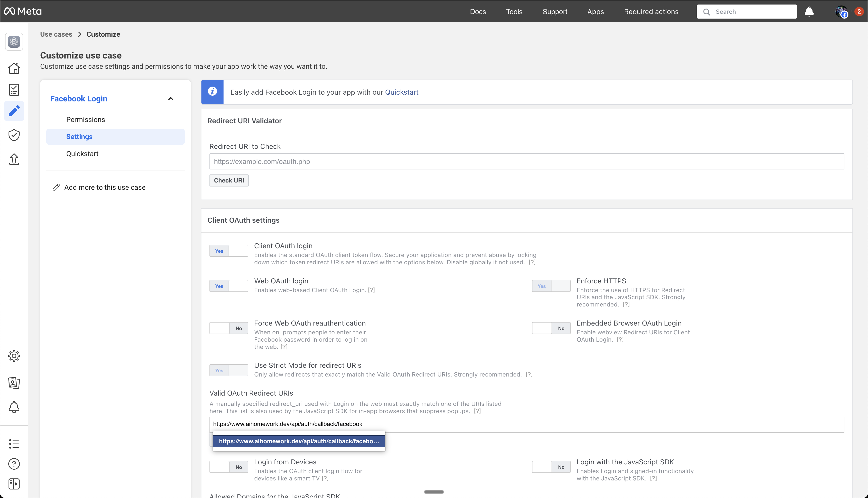Click the Facebook Login heading
This screenshot has height=498, width=868.
click(79, 99)
